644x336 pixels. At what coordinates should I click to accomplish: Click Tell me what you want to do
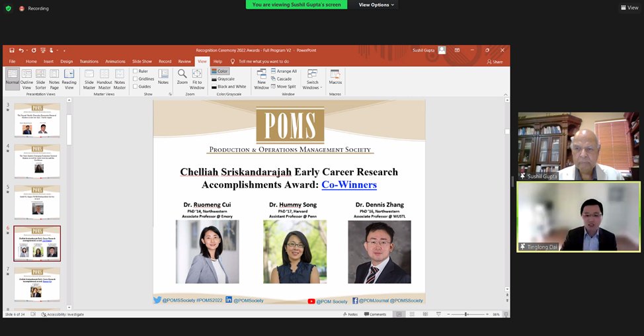(x=264, y=62)
